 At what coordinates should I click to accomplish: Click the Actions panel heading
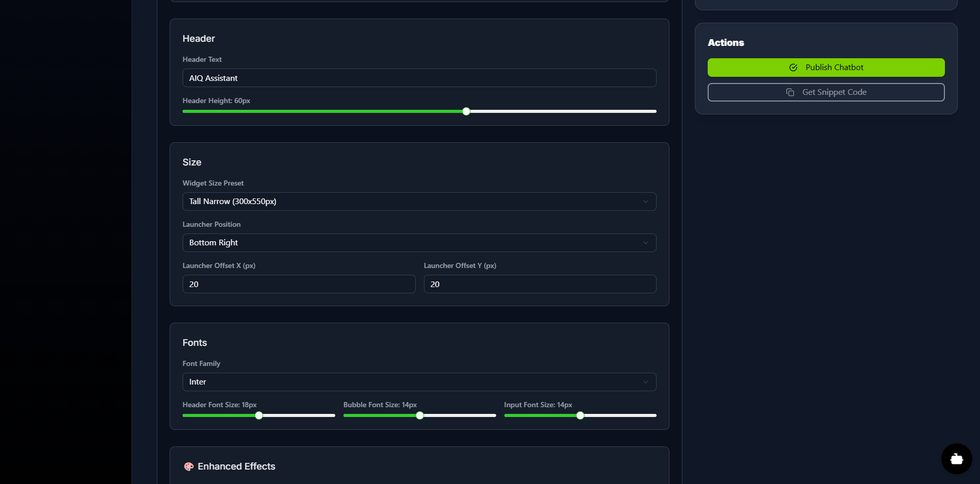pyautogui.click(x=726, y=43)
